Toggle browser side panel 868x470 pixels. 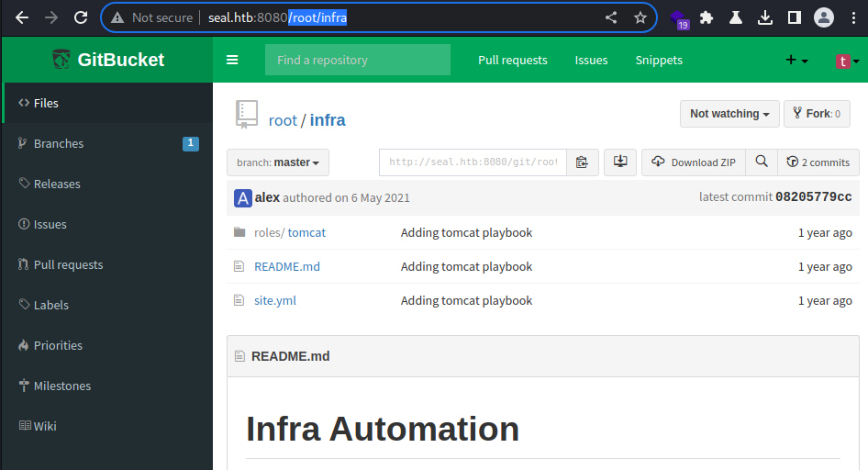(x=795, y=17)
